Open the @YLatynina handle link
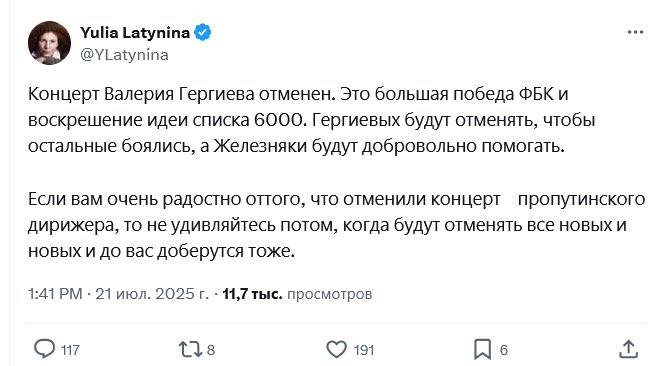The width and height of the screenshot is (652, 366). pyautogui.click(x=124, y=54)
